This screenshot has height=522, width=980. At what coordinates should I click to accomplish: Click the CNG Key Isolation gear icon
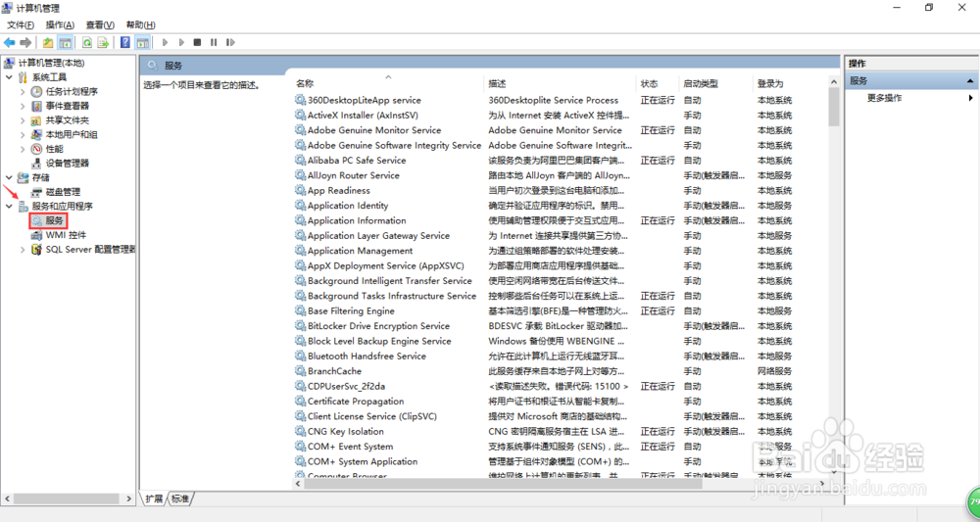tap(300, 432)
